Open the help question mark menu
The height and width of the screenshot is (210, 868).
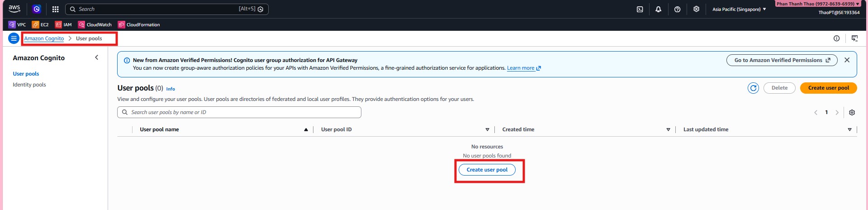click(x=677, y=9)
